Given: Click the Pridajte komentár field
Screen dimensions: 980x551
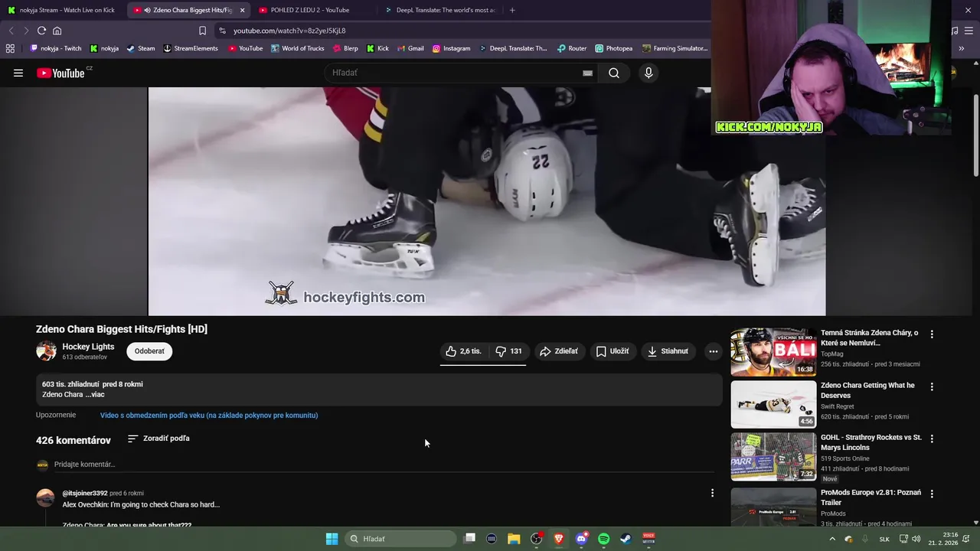Looking at the screenshot, I should click(x=384, y=465).
